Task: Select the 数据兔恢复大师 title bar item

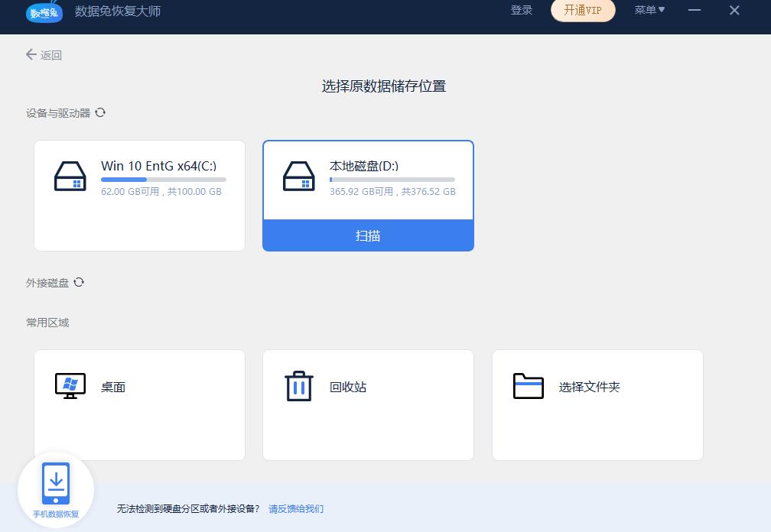Action: tap(118, 12)
